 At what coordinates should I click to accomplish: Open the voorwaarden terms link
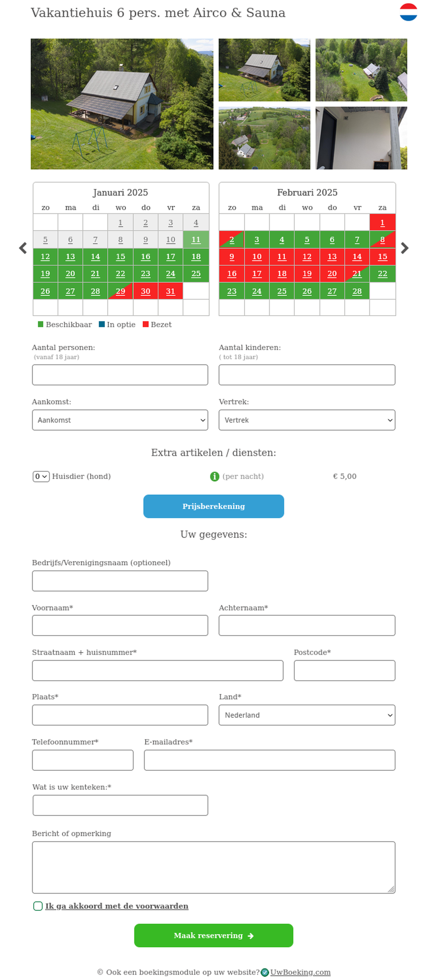click(116, 906)
